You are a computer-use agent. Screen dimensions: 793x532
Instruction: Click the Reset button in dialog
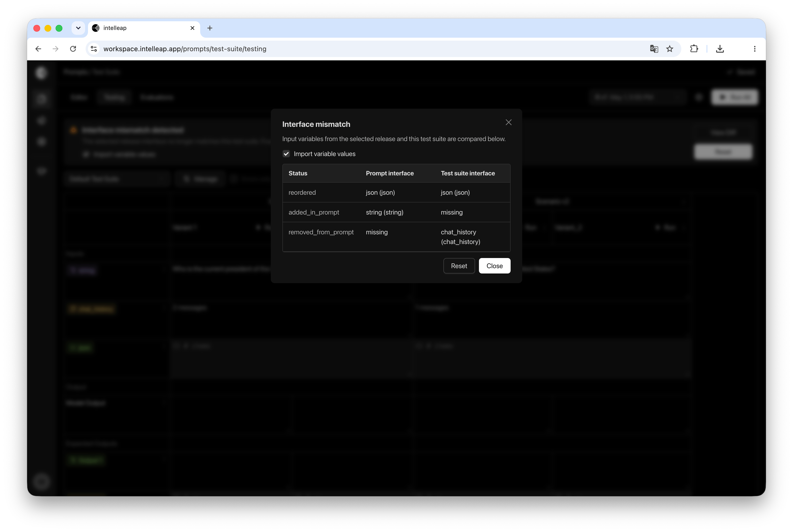coord(459,266)
